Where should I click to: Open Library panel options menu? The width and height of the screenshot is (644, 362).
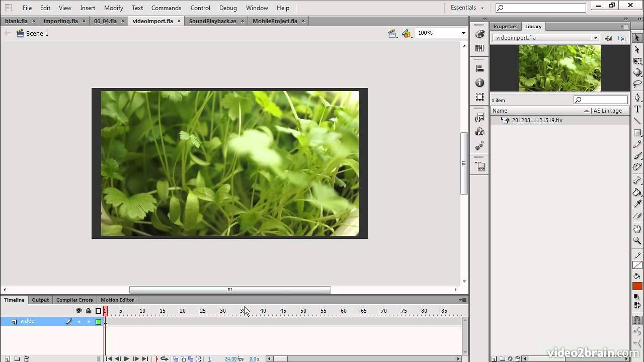point(624,26)
